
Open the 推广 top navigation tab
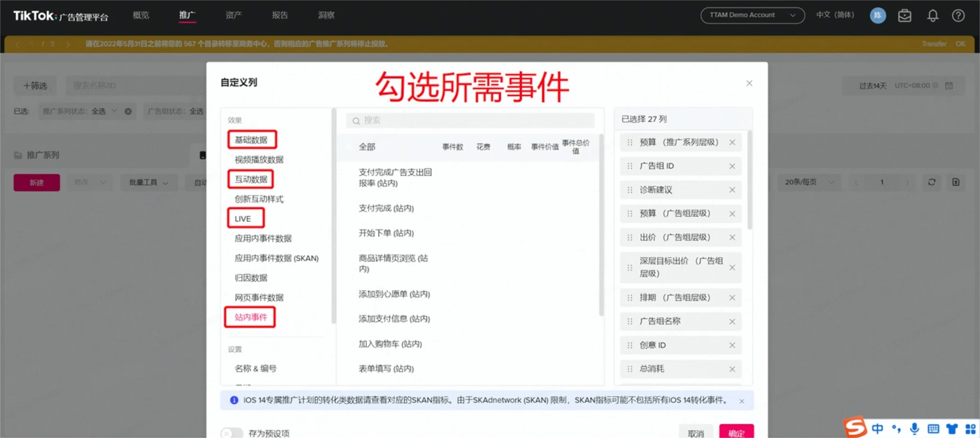click(x=187, y=15)
